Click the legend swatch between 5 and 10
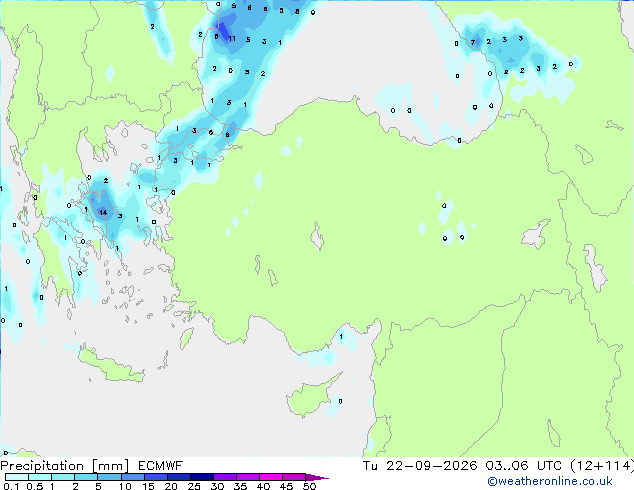Image resolution: width=634 pixels, height=490 pixels. pyautogui.click(x=109, y=477)
